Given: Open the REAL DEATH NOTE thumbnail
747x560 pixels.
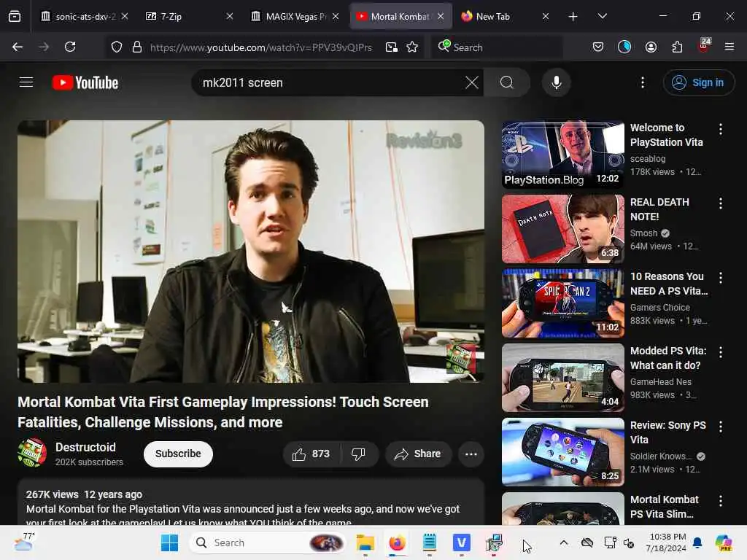Looking at the screenshot, I should coord(562,229).
